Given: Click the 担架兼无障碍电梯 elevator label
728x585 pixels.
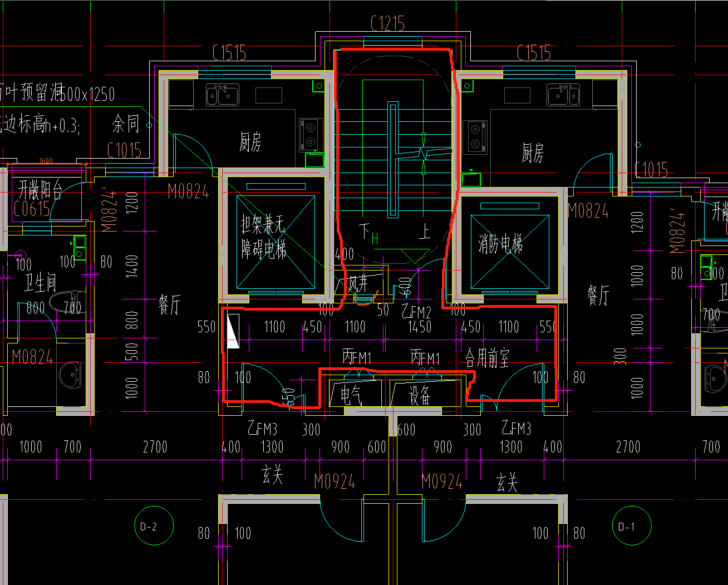Looking at the screenshot, I should 263,237.
